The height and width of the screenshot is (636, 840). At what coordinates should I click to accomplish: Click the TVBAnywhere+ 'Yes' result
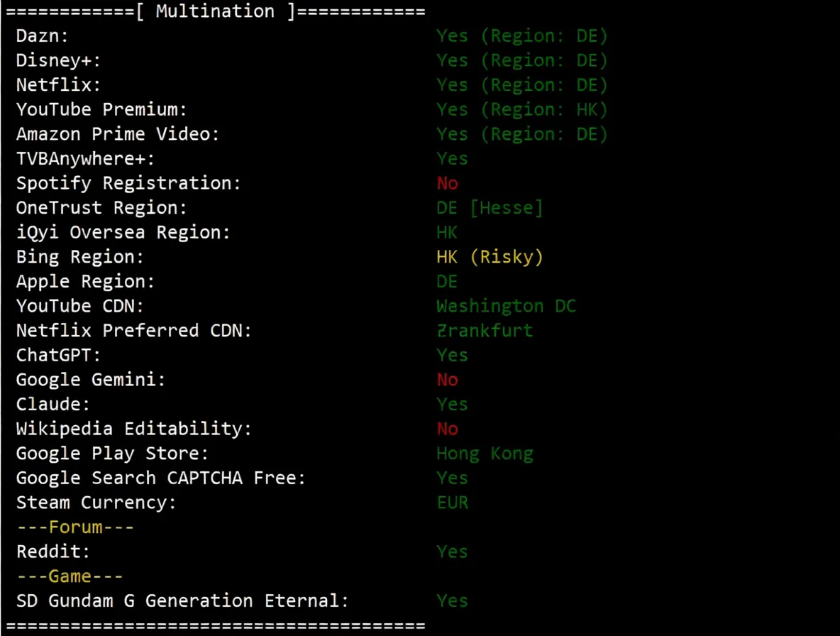point(452,159)
